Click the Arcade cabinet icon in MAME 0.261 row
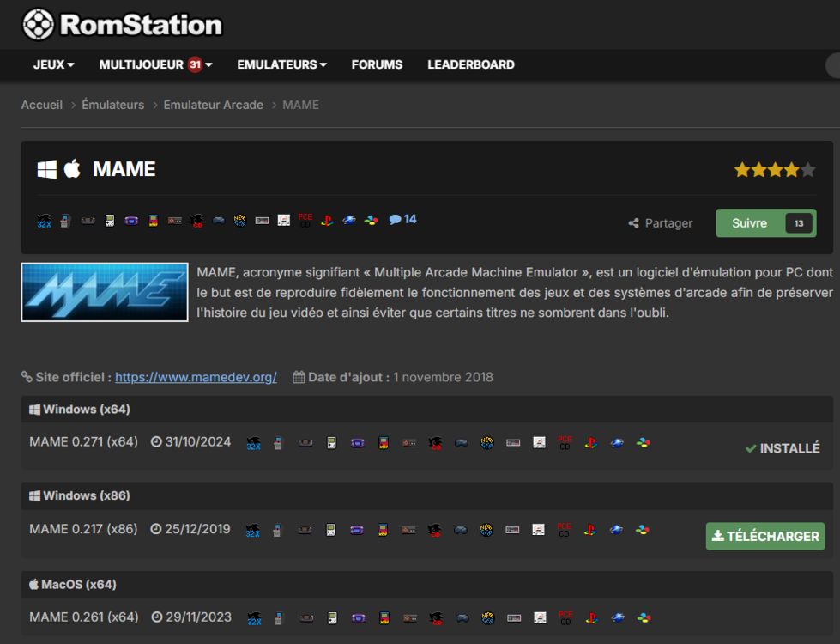840x644 pixels. tap(279, 618)
